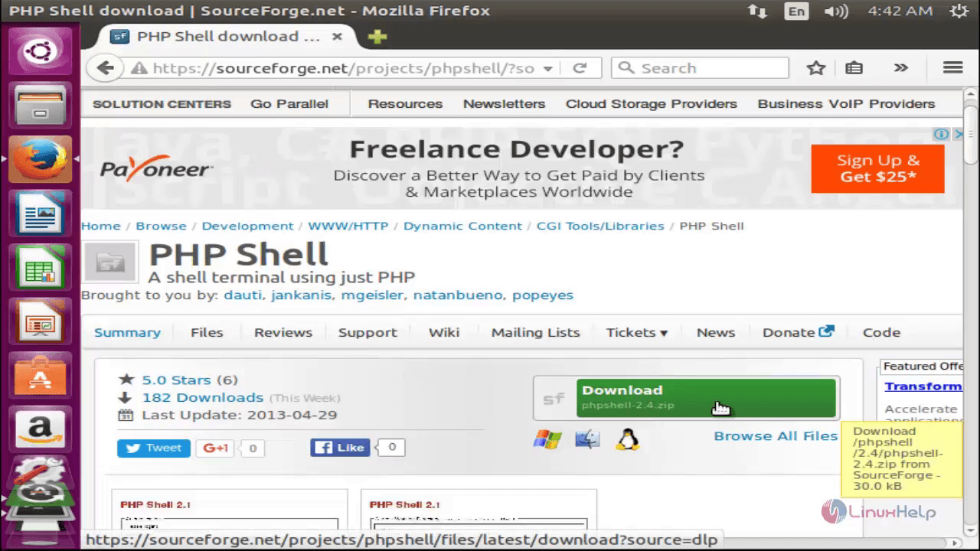
Task: Open Tickets dropdown menu
Action: pyautogui.click(x=637, y=332)
